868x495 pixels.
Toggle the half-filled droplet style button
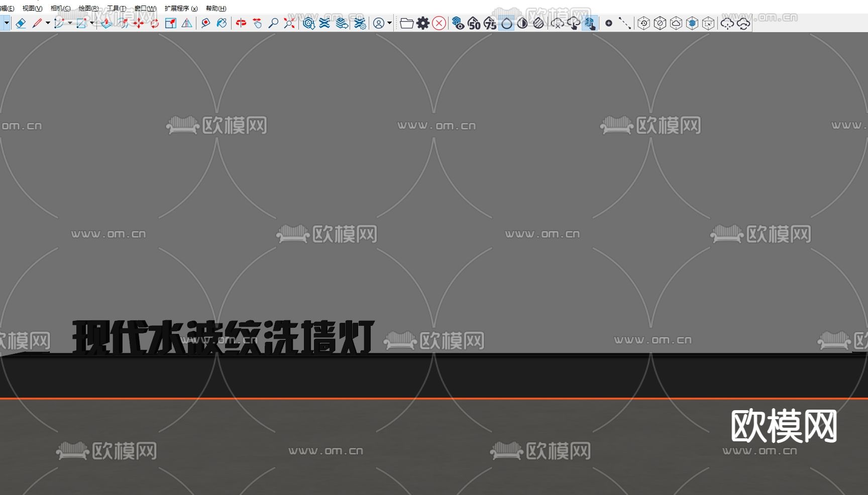[x=522, y=23]
